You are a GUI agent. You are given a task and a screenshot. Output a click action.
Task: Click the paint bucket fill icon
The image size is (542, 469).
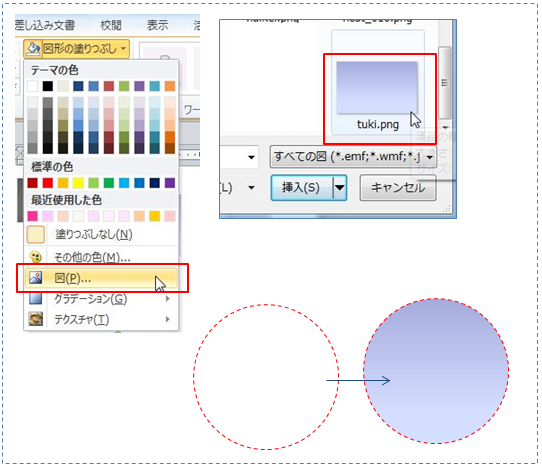coord(33,48)
